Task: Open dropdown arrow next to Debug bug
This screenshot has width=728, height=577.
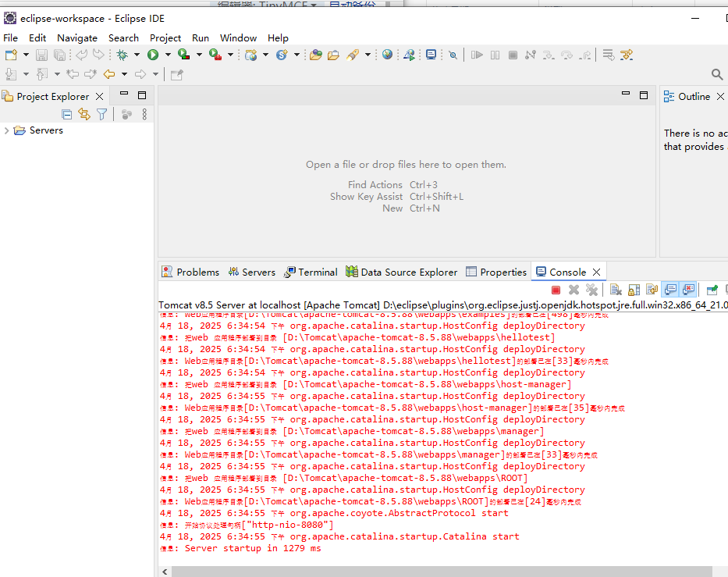Action: 137,55
